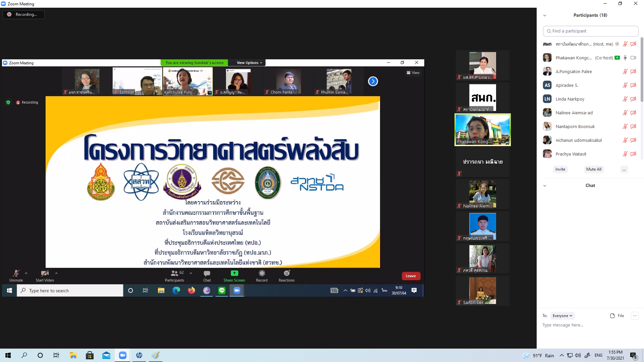
Task: Open File Explorer in bottom taskbar
Action: click(73, 355)
